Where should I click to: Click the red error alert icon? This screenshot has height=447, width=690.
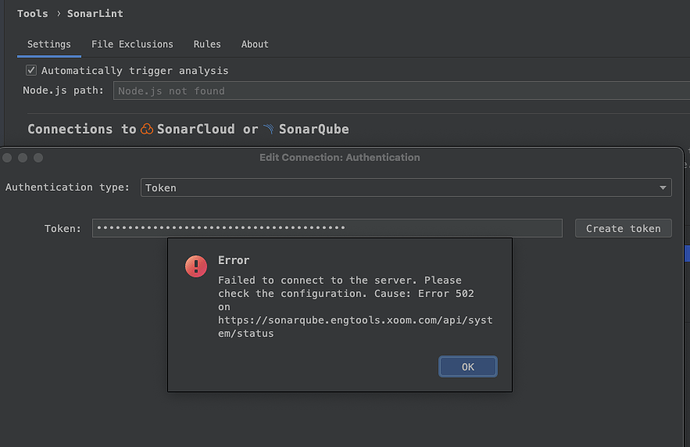click(196, 266)
